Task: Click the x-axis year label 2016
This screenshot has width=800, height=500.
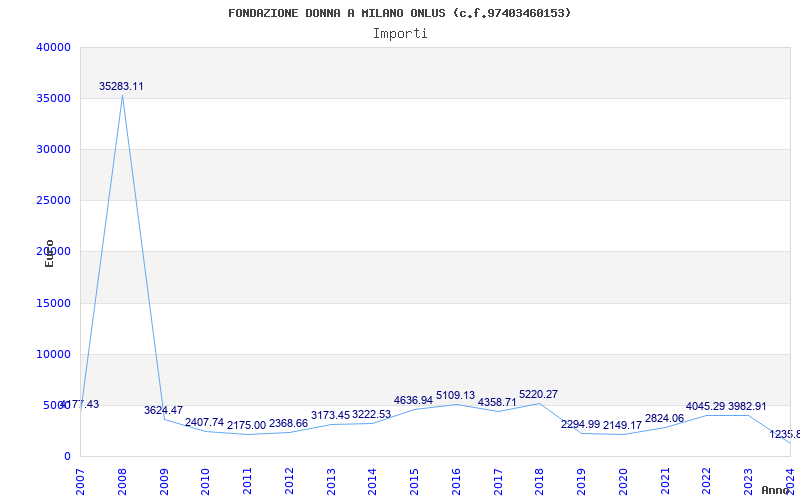Action: (x=456, y=482)
